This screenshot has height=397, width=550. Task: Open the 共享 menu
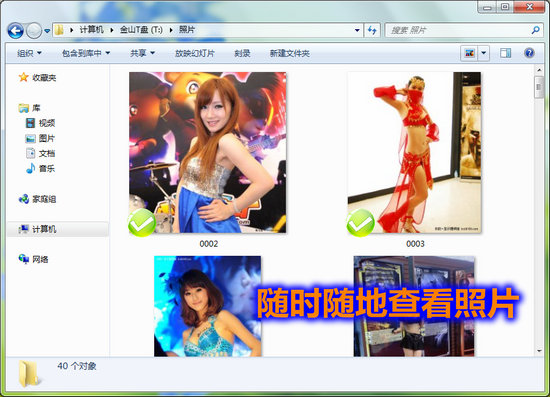[x=142, y=53]
